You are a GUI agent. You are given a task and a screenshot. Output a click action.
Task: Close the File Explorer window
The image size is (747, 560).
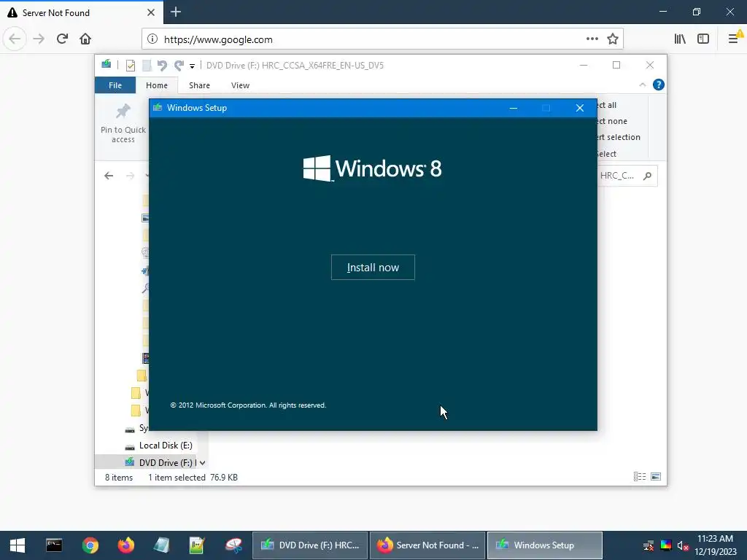click(x=650, y=65)
